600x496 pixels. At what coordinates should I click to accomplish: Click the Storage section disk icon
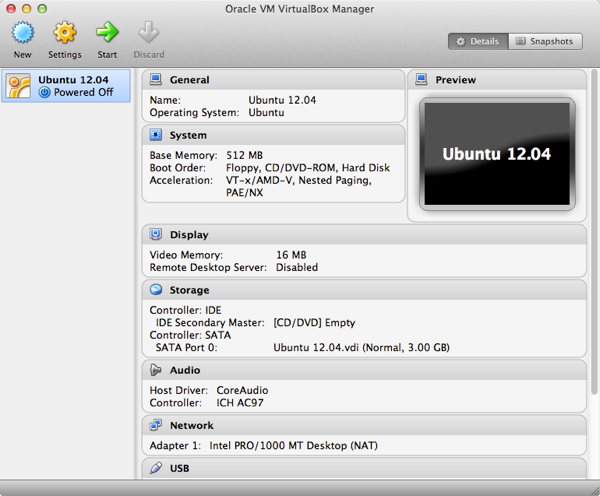[156, 290]
